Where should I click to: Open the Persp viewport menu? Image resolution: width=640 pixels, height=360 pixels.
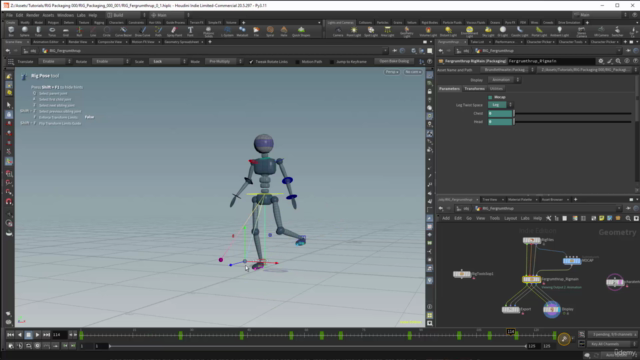coord(391,72)
